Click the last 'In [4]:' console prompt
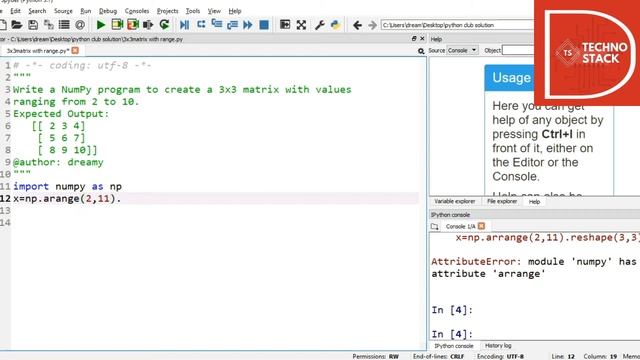This screenshot has width=640, height=360. tap(452, 334)
